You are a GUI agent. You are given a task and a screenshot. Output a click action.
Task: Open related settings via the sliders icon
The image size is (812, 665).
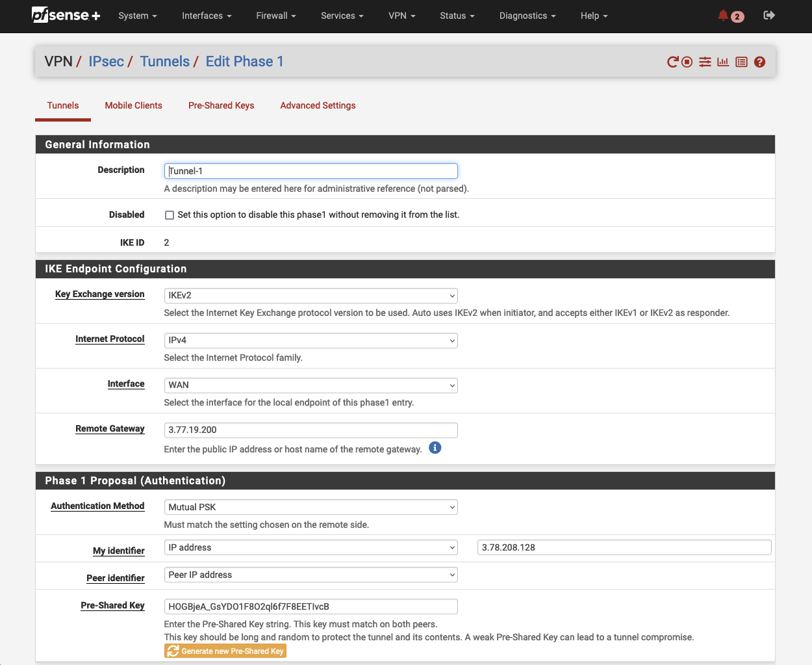point(705,61)
